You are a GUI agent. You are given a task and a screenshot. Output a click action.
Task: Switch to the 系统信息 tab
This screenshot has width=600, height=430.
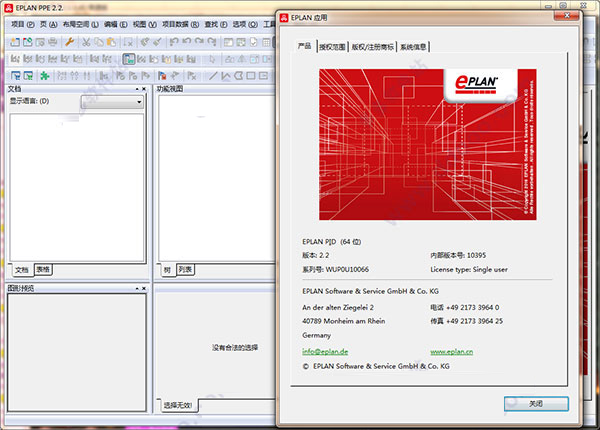tap(413, 47)
